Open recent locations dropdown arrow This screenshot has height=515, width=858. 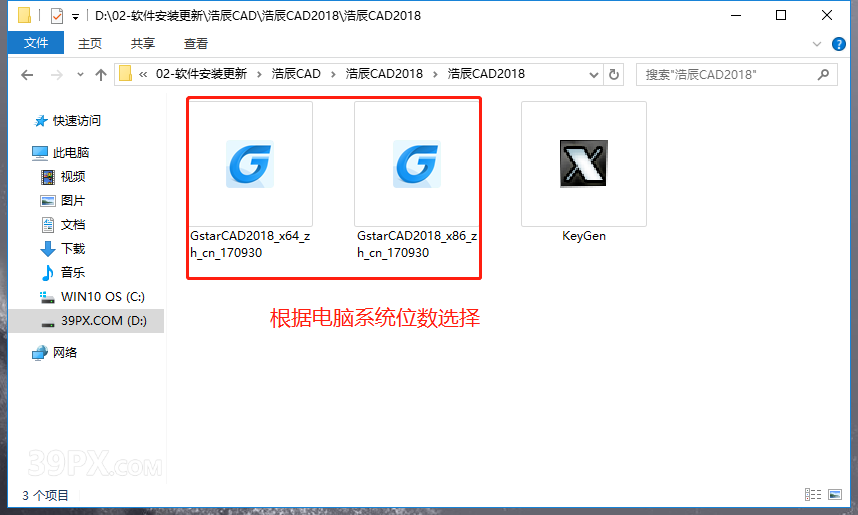tap(80, 74)
